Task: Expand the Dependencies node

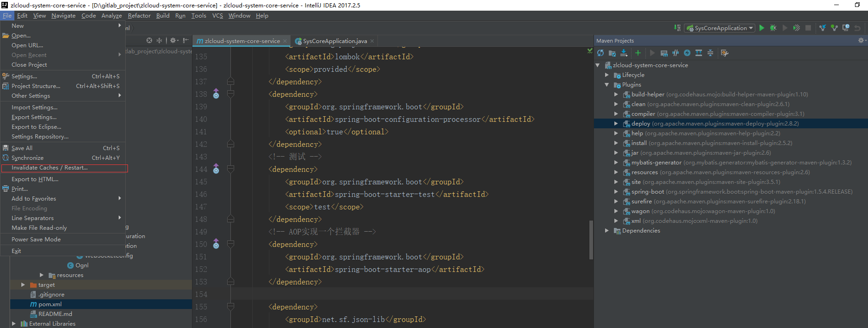Action: (x=606, y=231)
